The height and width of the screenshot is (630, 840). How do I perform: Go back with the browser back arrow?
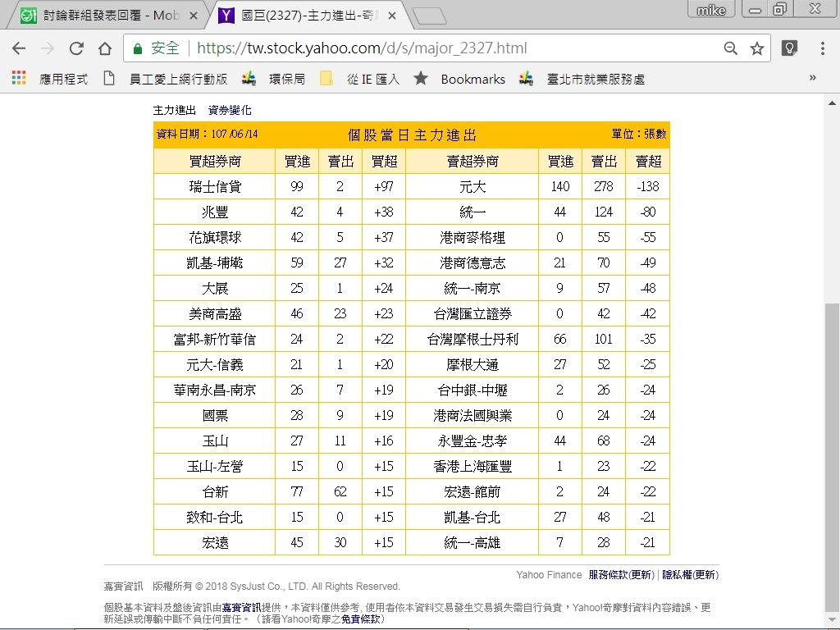click(19, 48)
